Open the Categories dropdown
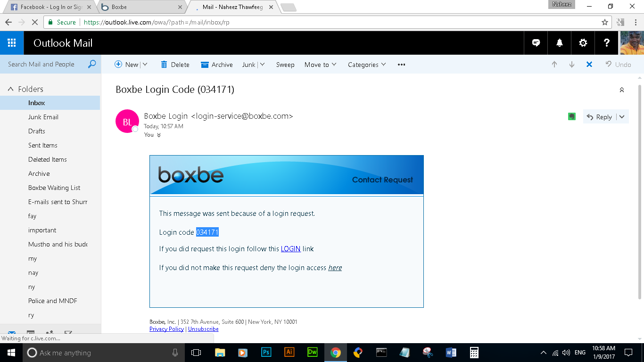 click(x=367, y=65)
